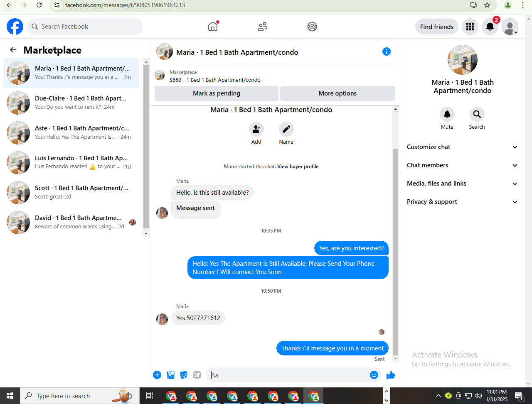Go back from Marketplace chats
The width and height of the screenshot is (532, 404).
13,50
